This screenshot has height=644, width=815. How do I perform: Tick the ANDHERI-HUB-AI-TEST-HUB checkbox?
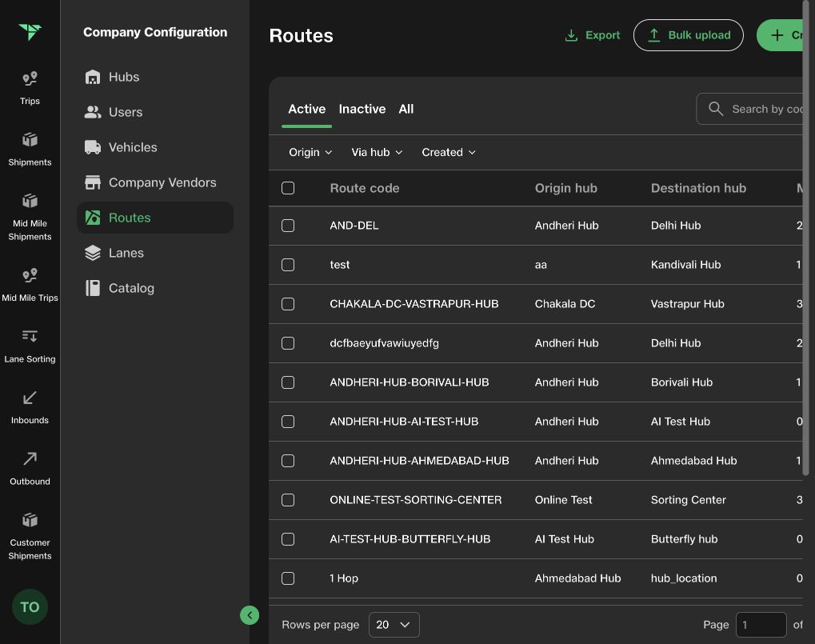click(x=288, y=422)
